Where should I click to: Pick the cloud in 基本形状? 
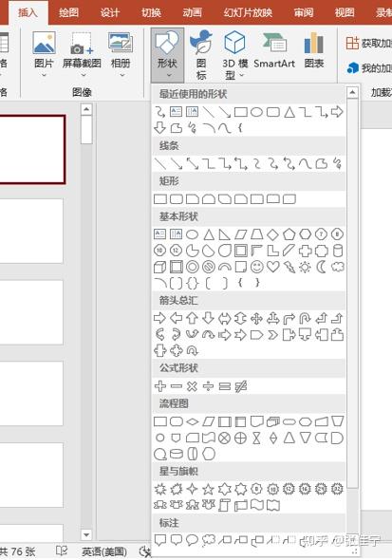pyautogui.click(x=337, y=267)
